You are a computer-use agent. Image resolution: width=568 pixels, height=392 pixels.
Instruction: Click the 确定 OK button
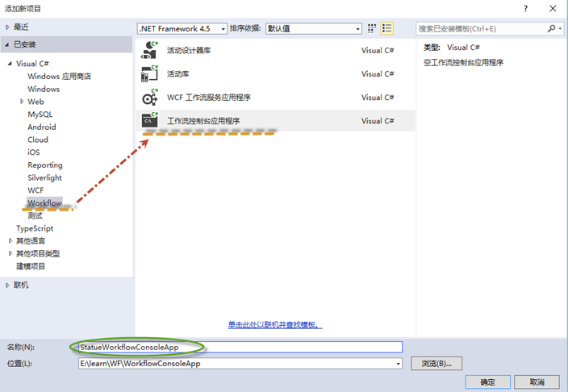point(487,382)
